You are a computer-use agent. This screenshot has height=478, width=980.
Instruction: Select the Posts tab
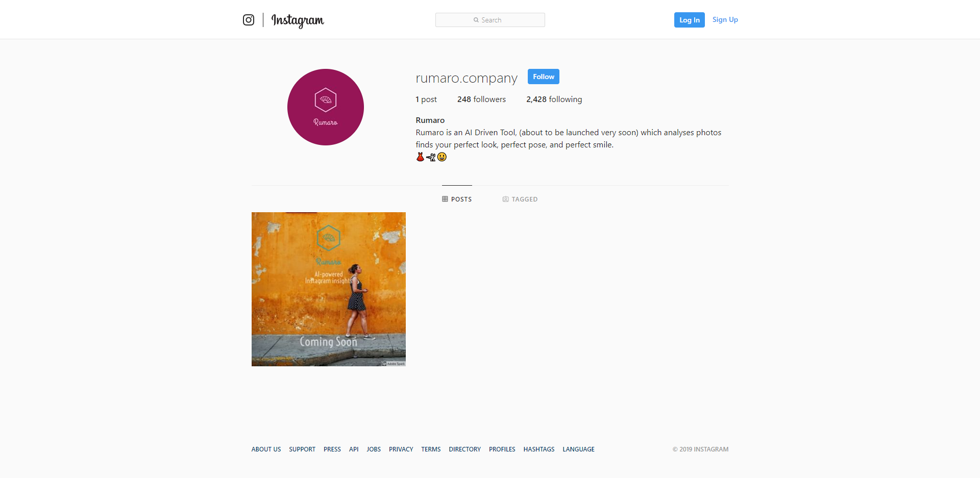click(x=457, y=199)
